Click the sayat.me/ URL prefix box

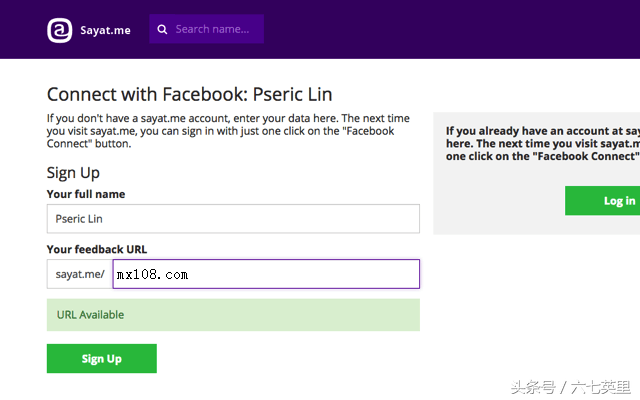click(x=79, y=274)
